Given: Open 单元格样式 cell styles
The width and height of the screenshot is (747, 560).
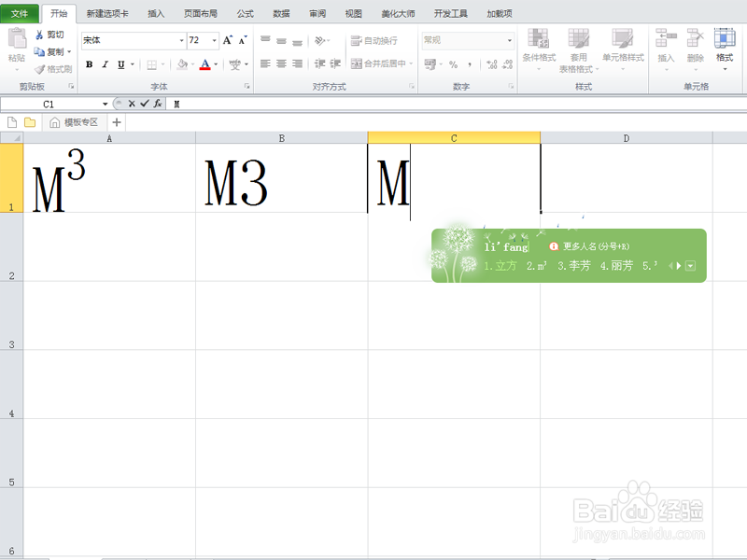Looking at the screenshot, I should [x=623, y=49].
